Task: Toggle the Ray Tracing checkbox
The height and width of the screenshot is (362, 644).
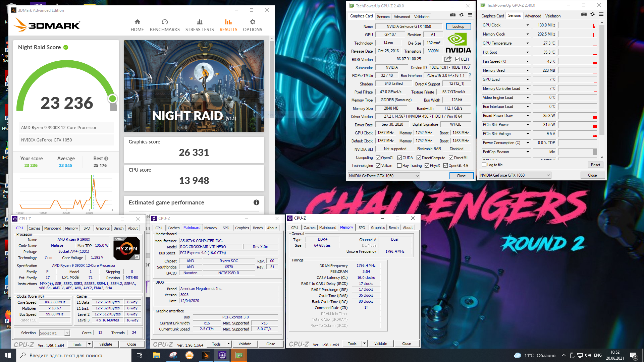Action: [x=399, y=166]
